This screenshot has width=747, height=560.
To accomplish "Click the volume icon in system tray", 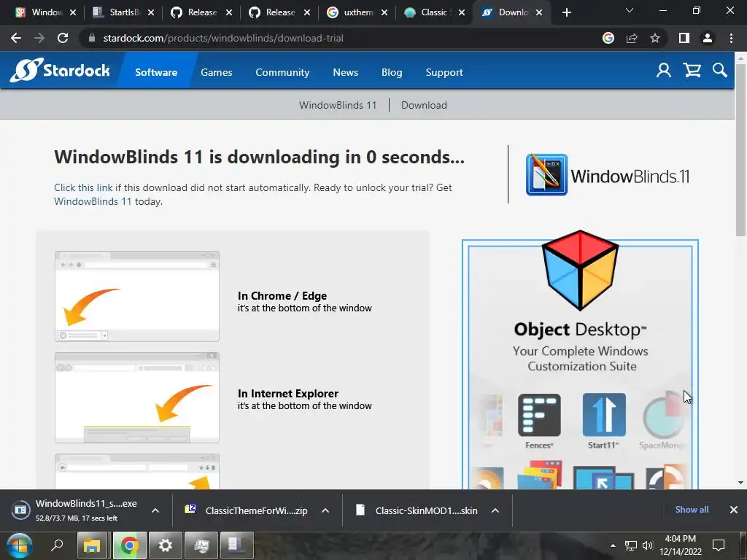I will (648, 545).
